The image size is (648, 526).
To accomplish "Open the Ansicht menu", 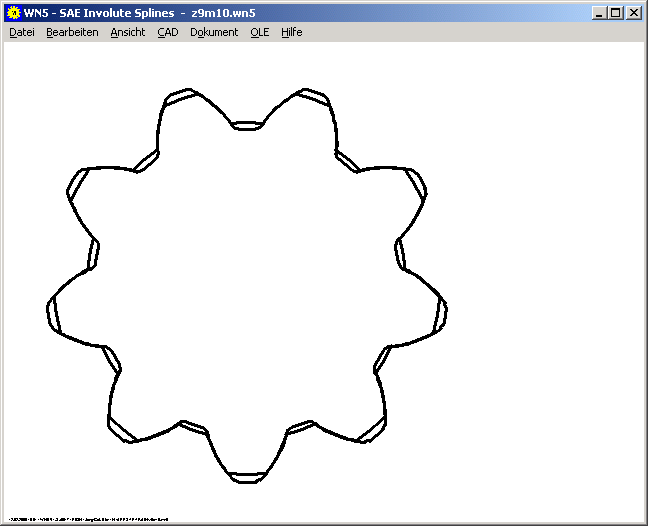I will 128,32.
